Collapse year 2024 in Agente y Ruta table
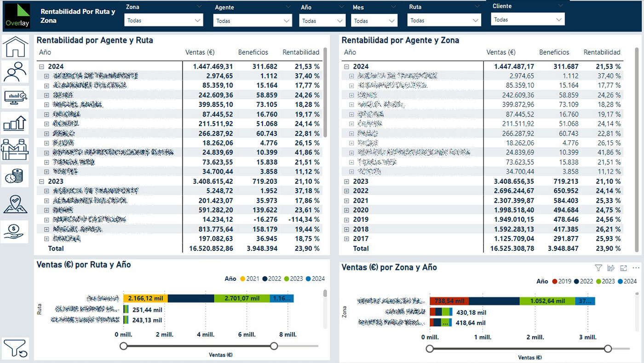 pyautogui.click(x=42, y=67)
